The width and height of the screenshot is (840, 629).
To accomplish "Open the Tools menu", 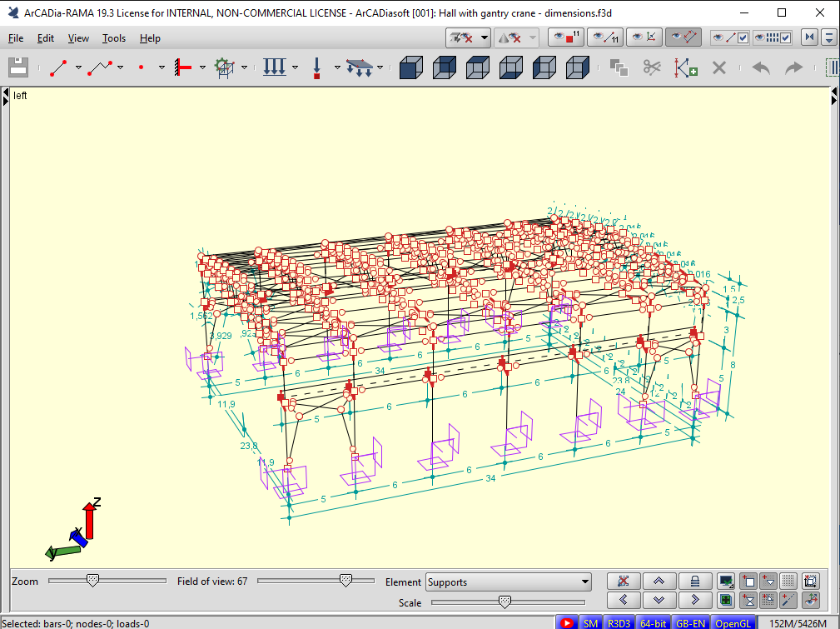I will pos(114,38).
